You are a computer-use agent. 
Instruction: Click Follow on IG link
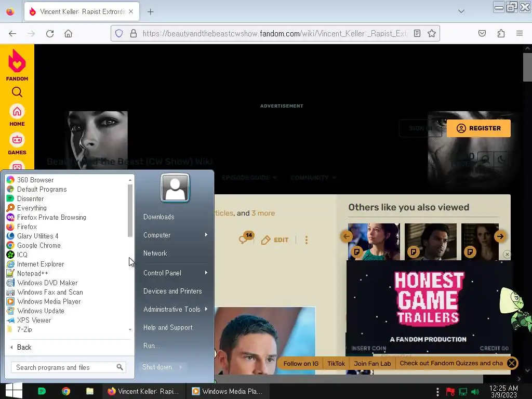[301, 363]
